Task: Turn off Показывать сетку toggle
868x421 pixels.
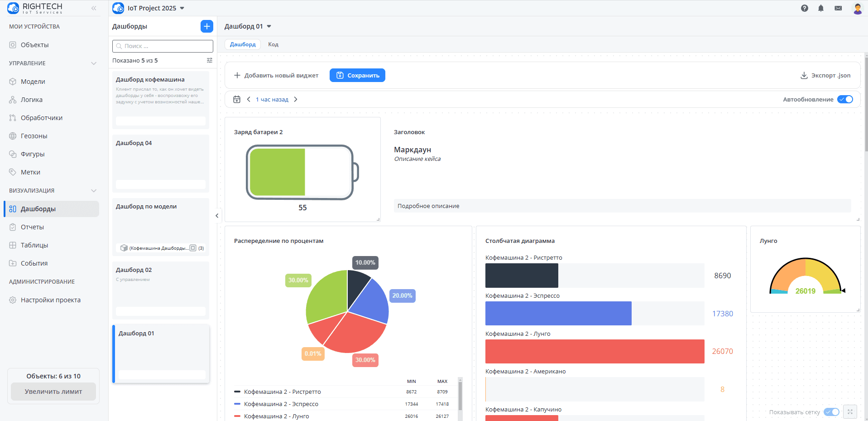Action: 831,411
